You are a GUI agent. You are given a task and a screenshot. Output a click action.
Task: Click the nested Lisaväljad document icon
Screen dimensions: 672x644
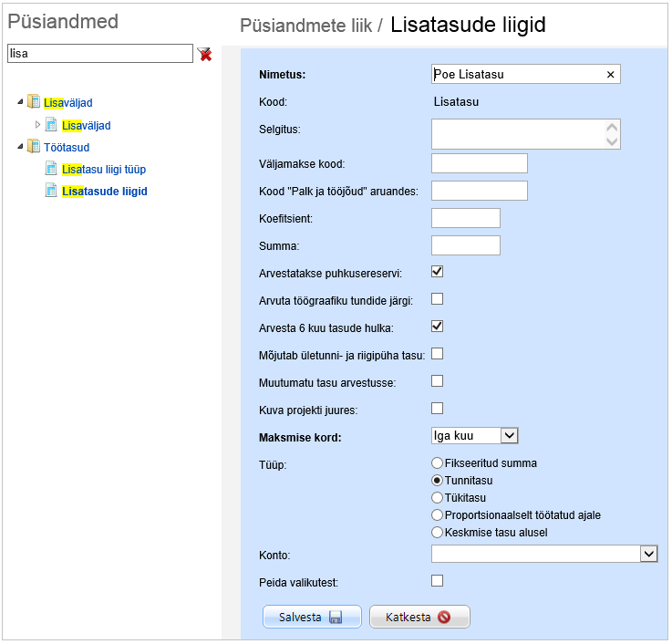point(52,125)
